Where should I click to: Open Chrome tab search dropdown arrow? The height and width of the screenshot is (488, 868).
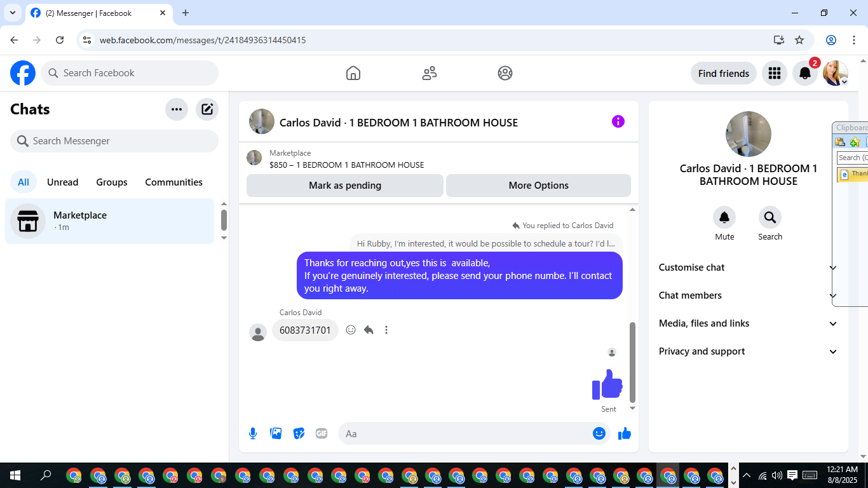(12, 13)
